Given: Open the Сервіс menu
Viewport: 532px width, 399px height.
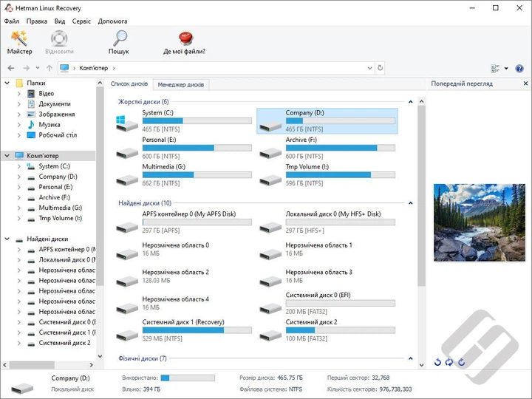Looking at the screenshot, I should (x=81, y=21).
